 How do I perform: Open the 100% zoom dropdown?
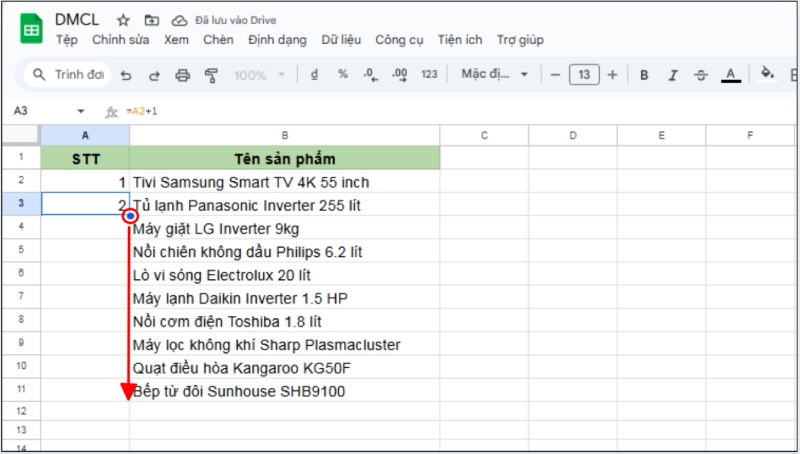[x=259, y=75]
